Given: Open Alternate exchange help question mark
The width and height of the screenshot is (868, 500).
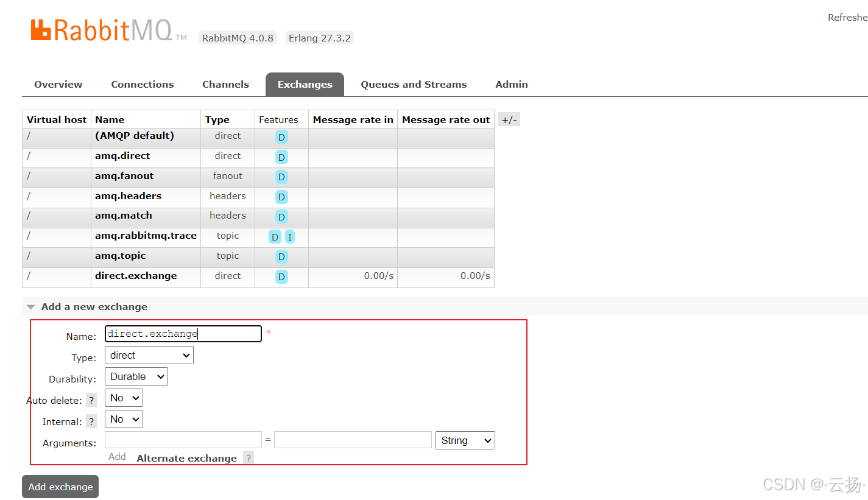Looking at the screenshot, I should 249,458.
